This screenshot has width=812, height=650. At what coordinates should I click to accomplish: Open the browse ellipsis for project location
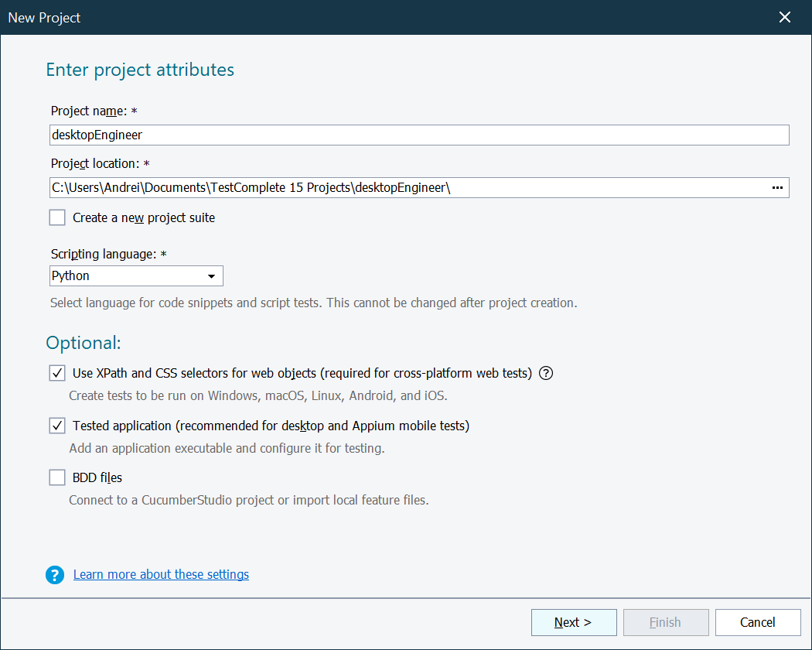click(x=777, y=187)
